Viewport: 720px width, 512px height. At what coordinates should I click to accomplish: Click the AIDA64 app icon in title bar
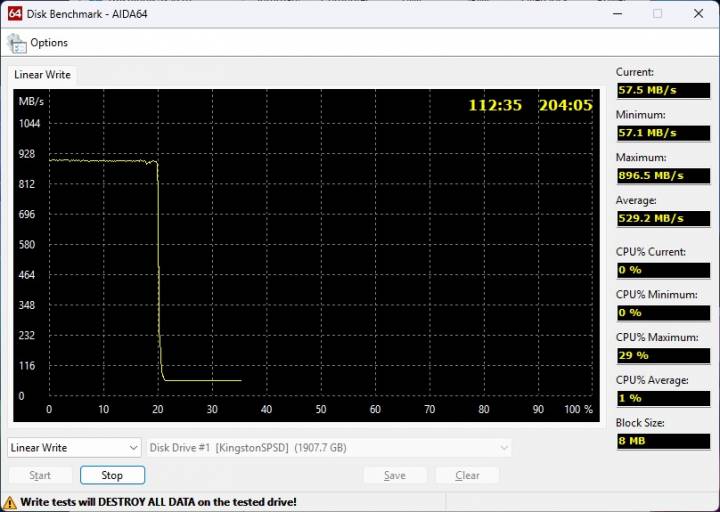(14, 13)
